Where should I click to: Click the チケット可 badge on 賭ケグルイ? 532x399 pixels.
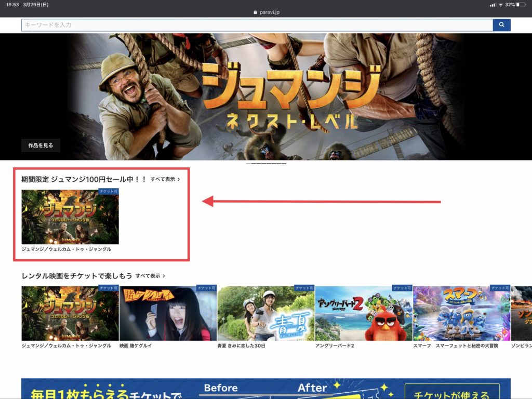206,288
